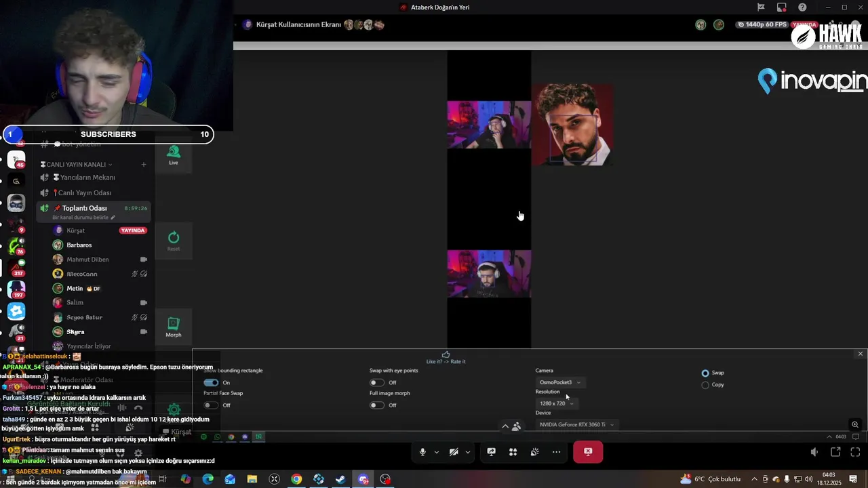Click the top webcam thumbnail in preview
This screenshot has width=868, height=488.
click(489, 125)
